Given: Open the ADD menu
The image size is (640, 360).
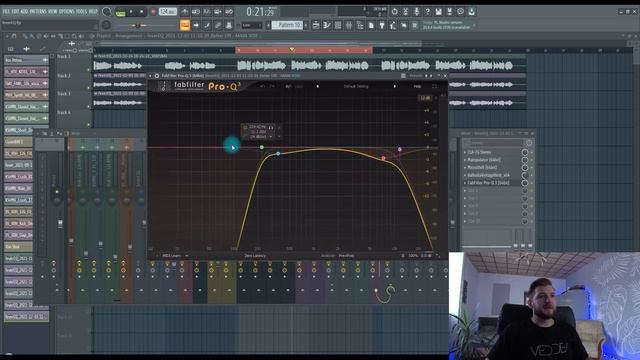Looking at the screenshot, I should click(24, 11).
